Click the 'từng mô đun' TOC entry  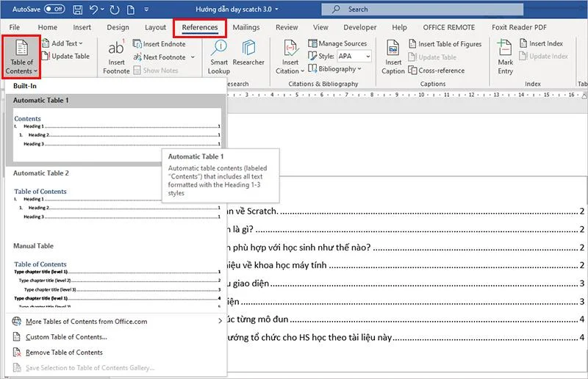click(x=406, y=320)
